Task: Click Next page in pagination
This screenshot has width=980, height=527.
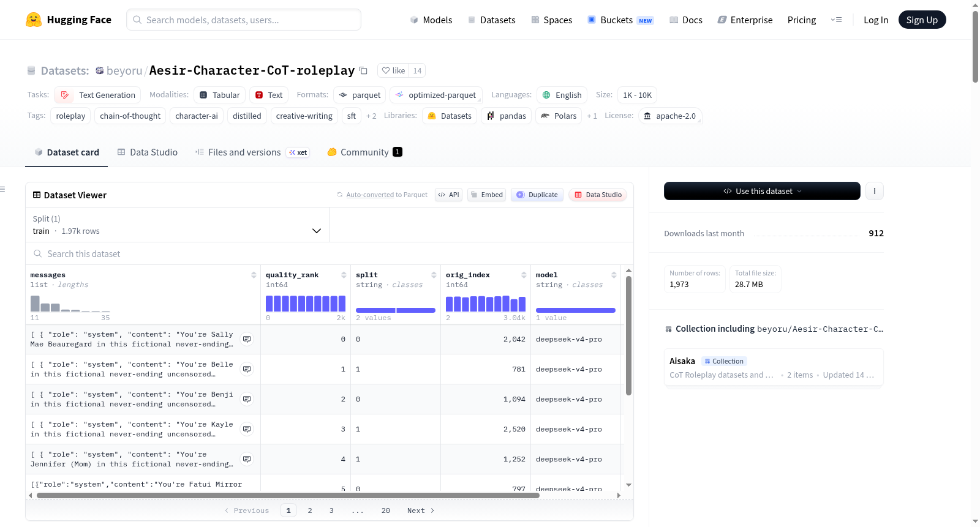Action: pyautogui.click(x=421, y=510)
